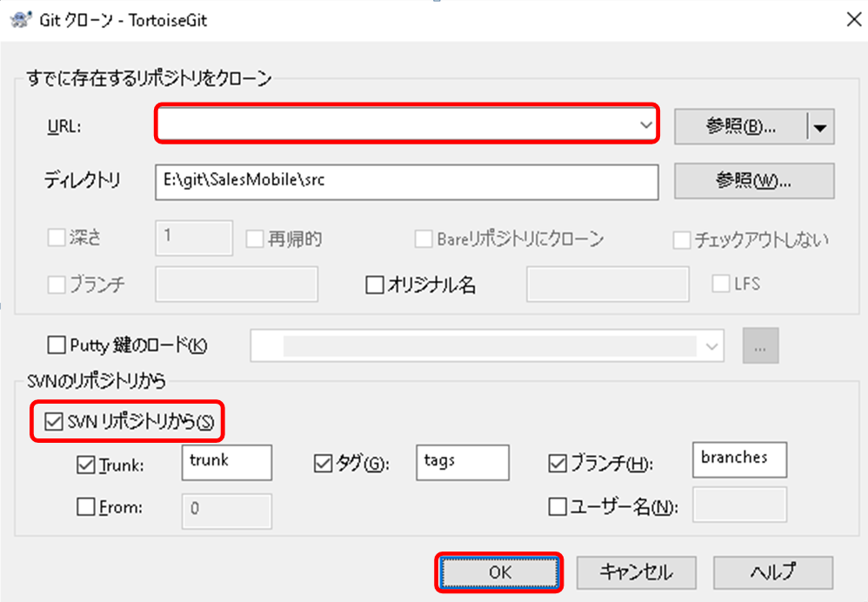Focus the URL combo box field
This screenshot has height=602, width=868.
407,124
